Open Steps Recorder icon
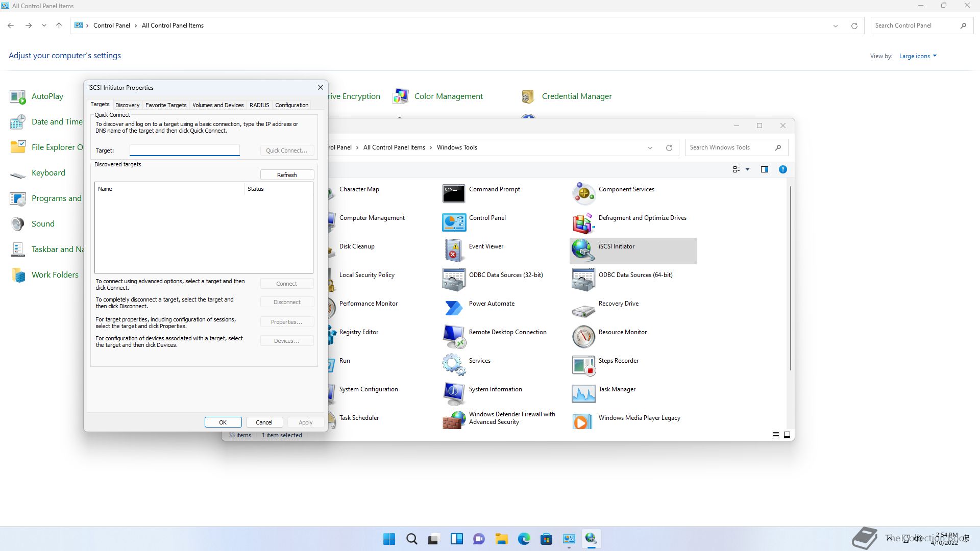The height and width of the screenshot is (551, 980). (x=583, y=365)
